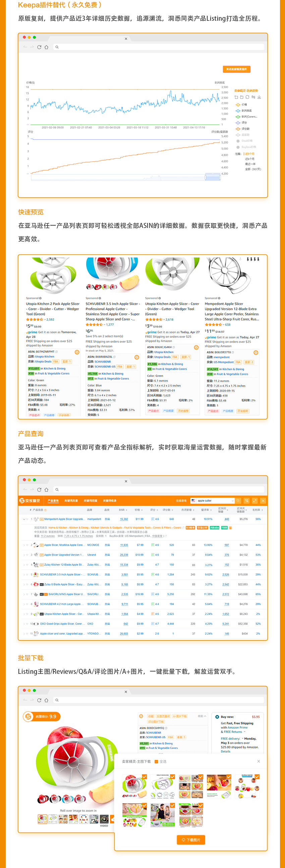
Task: Select the Buy new radio button
Action: (x=217, y=717)
